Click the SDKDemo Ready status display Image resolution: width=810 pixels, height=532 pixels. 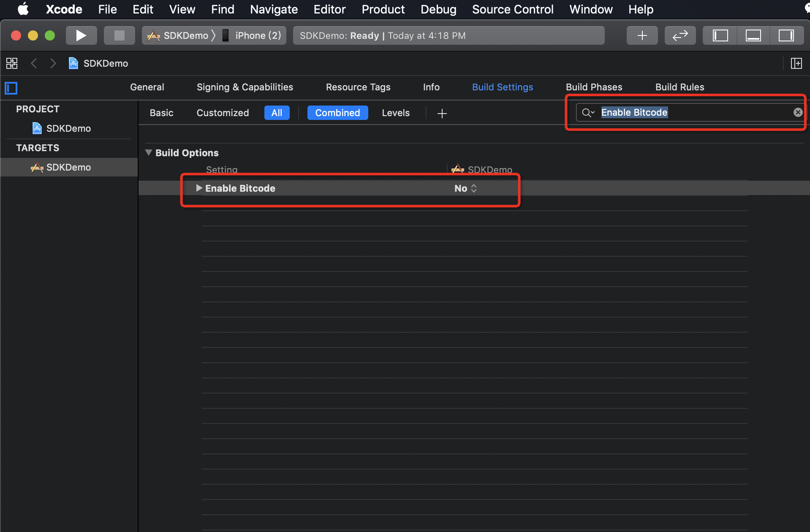click(x=448, y=35)
